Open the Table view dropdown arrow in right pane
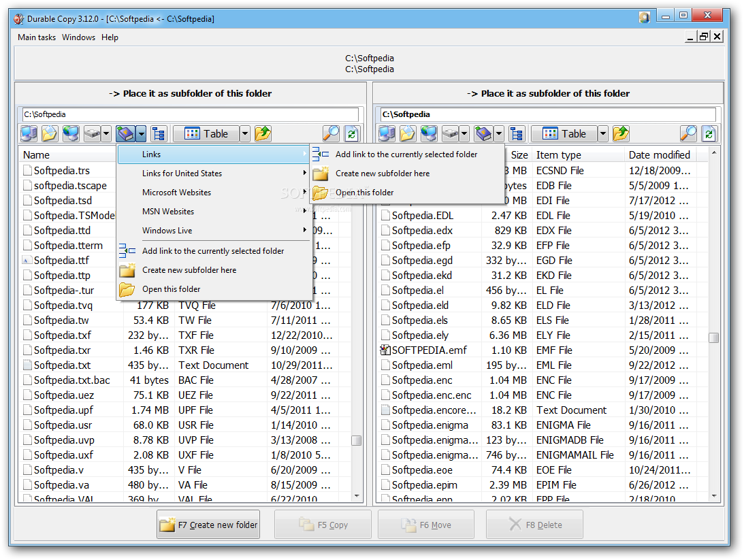744x560 pixels. (602, 134)
